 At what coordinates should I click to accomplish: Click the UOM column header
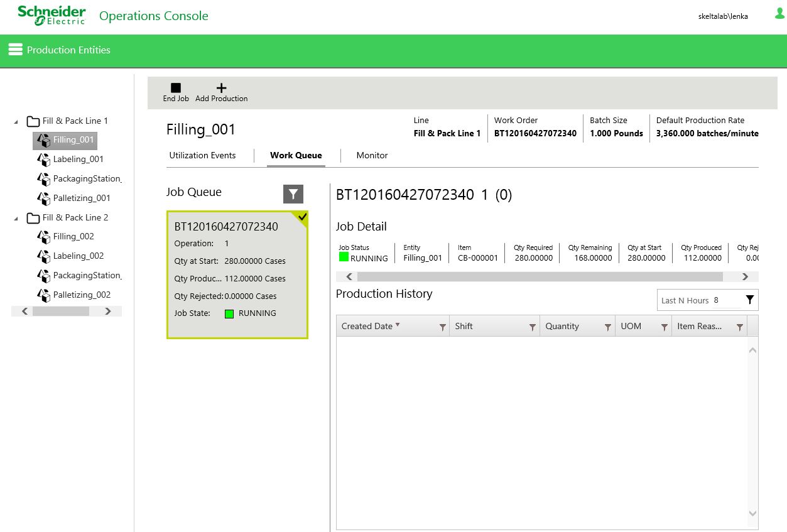(643, 326)
